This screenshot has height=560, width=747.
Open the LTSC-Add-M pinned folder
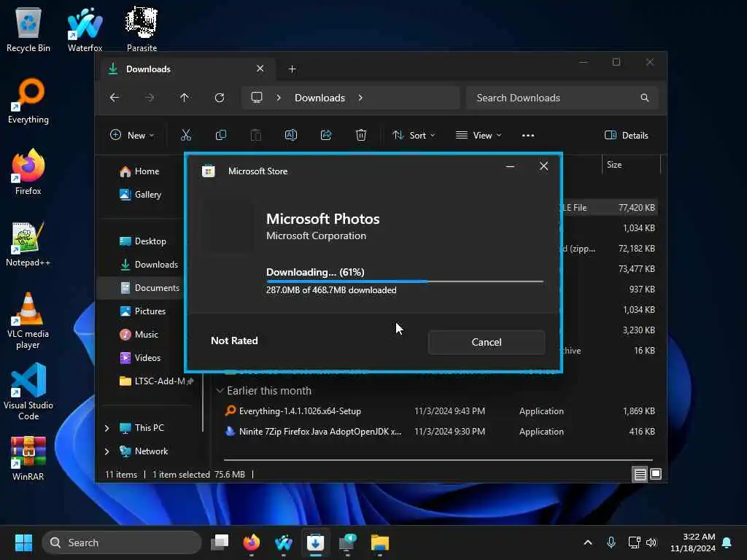point(156,381)
